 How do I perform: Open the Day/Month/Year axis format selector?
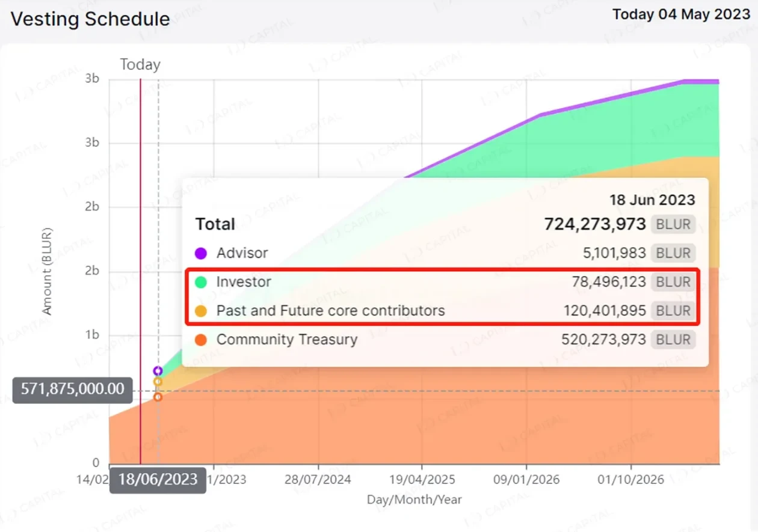point(414,499)
